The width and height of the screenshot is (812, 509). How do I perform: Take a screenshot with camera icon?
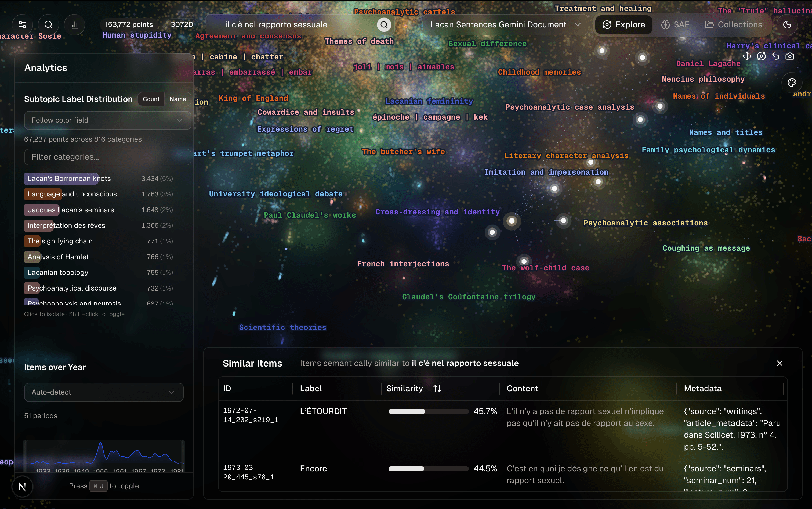tap(790, 56)
